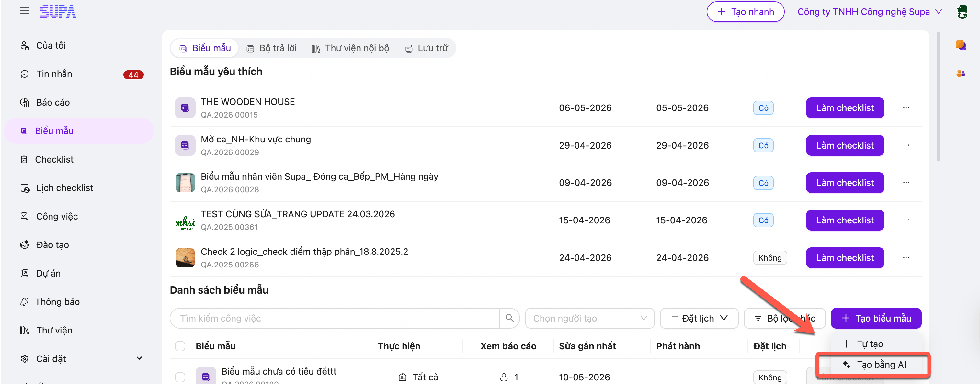Click Làm checklist for Biểu mẫu nhân viên Supa
The width and height of the screenshot is (980, 384).
pyautogui.click(x=845, y=183)
